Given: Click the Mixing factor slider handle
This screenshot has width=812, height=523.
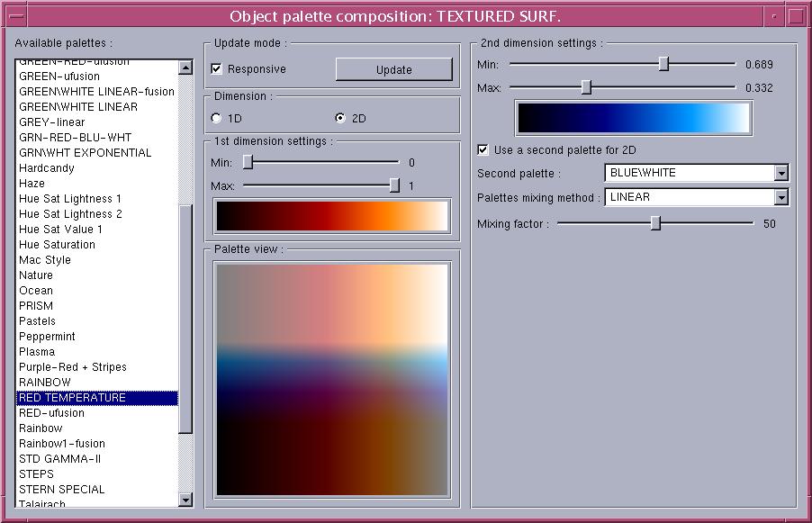Looking at the screenshot, I should tap(654, 225).
